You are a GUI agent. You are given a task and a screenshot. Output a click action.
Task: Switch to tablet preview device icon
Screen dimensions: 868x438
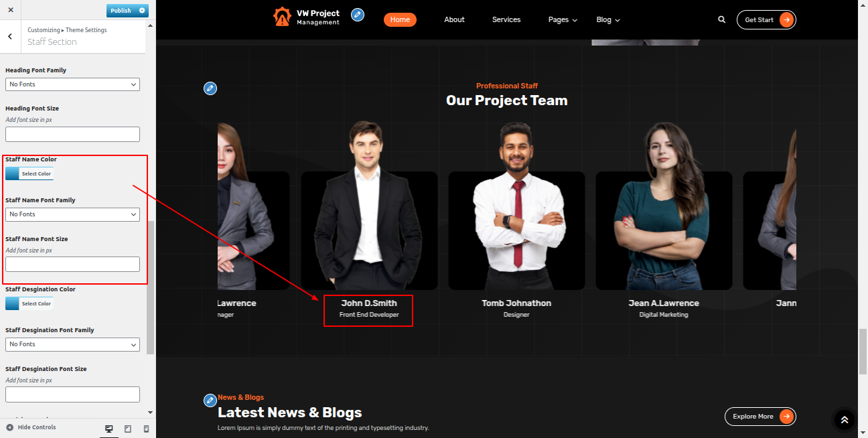(x=128, y=429)
